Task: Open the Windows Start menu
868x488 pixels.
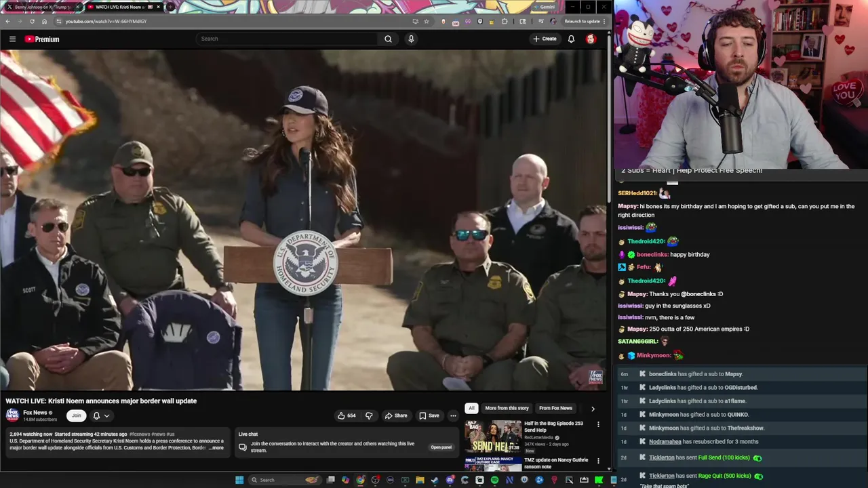Action: click(239, 480)
